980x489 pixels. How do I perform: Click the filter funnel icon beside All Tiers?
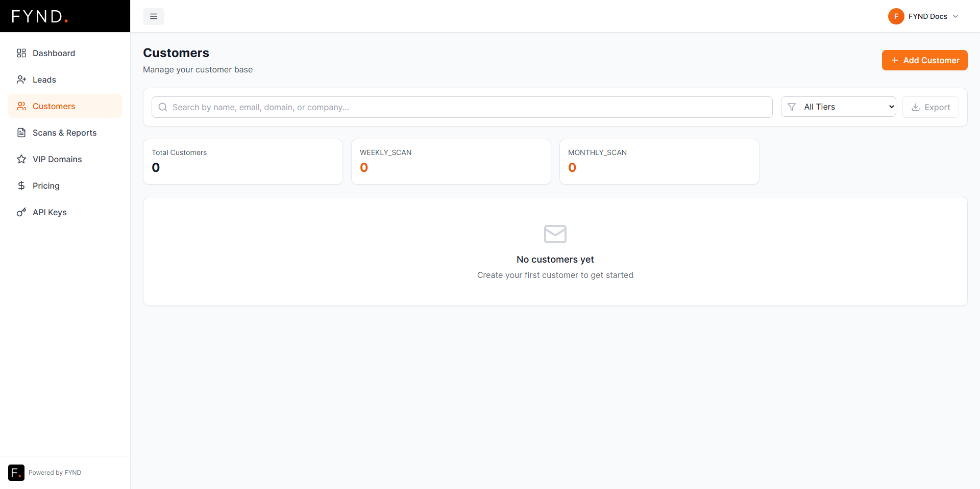[x=792, y=107]
